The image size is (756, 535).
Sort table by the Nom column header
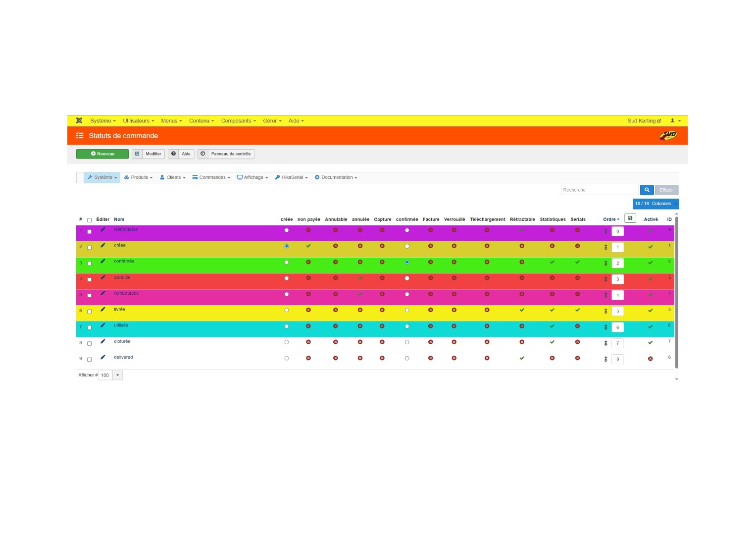pos(119,219)
